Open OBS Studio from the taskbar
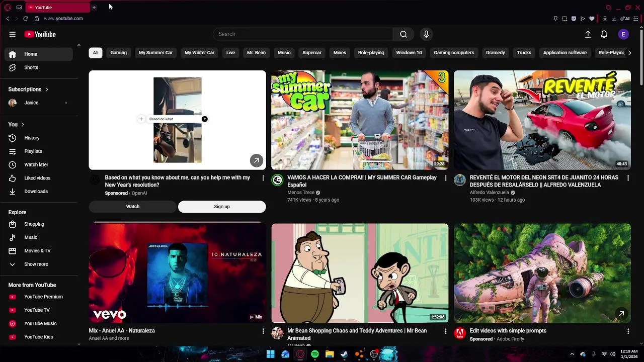 click(374, 354)
